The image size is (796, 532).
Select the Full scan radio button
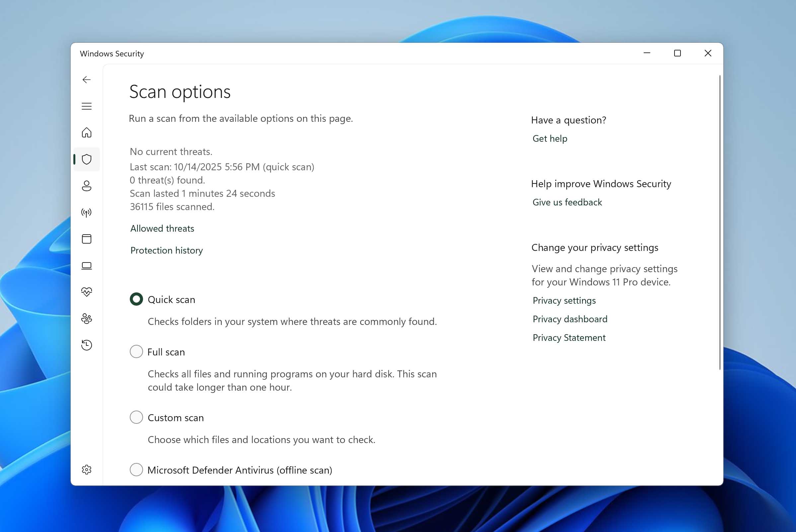(x=136, y=352)
